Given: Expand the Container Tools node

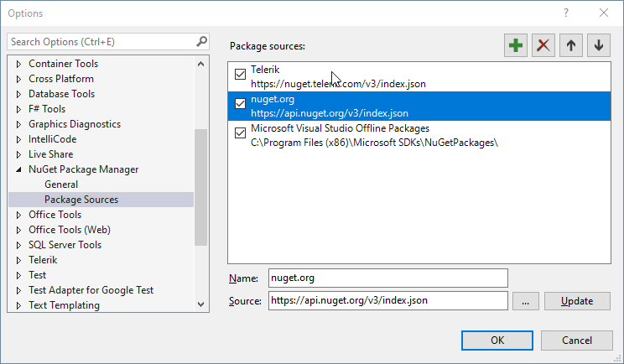Looking at the screenshot, I should [18, 64].
